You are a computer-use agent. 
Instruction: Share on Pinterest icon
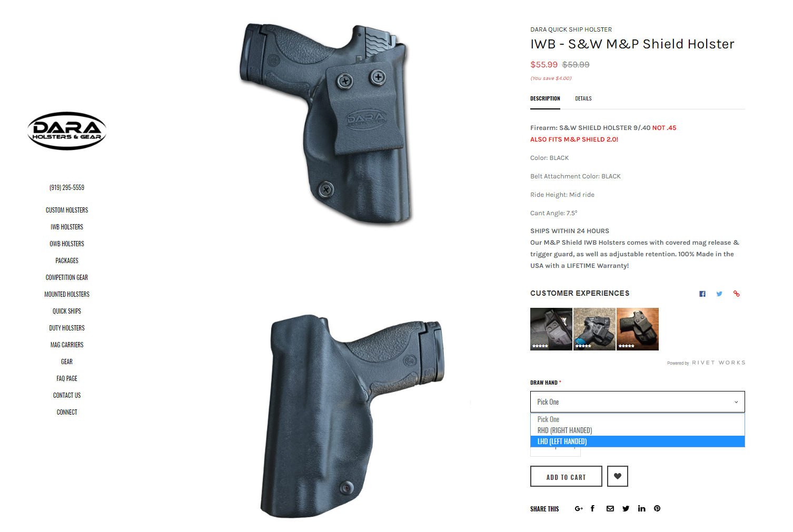tap(657, 508)
